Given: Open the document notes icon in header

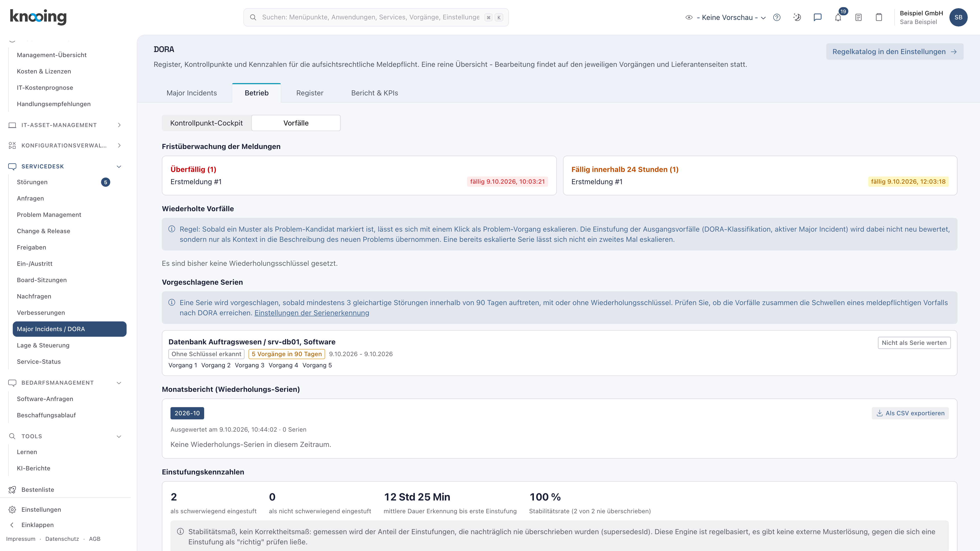Looking at the screenshot, I should (859, 18).
